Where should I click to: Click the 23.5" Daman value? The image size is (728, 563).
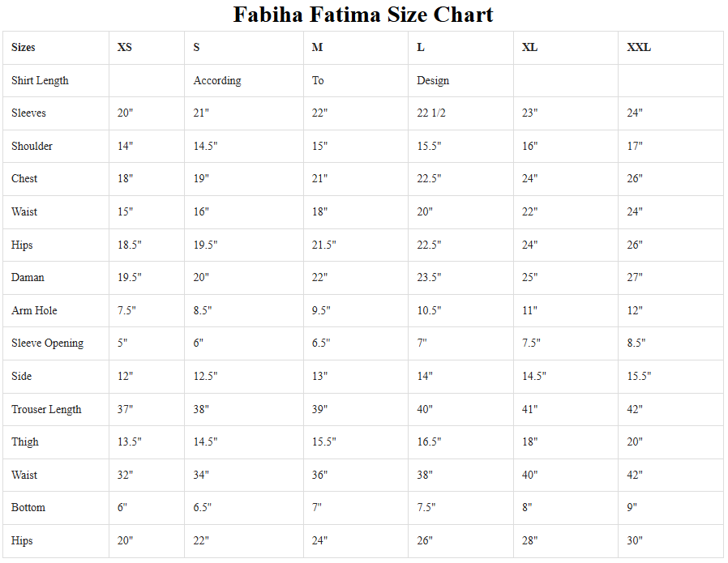click(429, 278)
